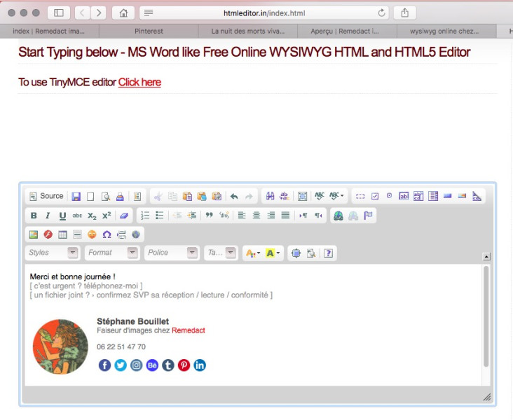Click the Save diskette icon
The height and width of the screenshot is (420, 513).
tap(76, 197)
